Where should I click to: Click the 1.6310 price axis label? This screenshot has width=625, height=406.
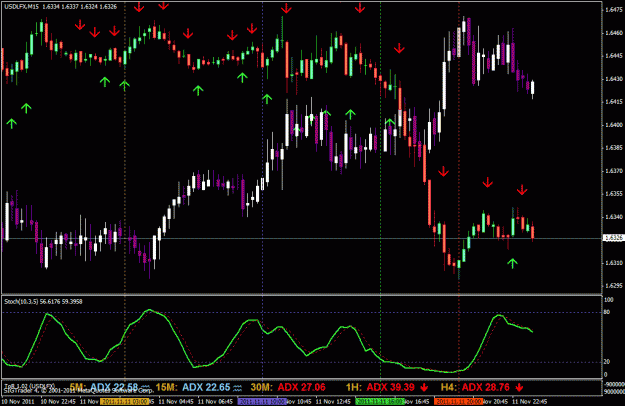(614, 263)
